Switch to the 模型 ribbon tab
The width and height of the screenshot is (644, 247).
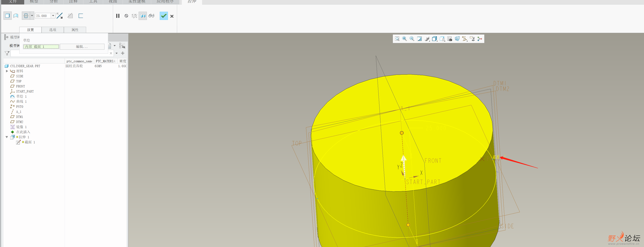click(34, 2)
